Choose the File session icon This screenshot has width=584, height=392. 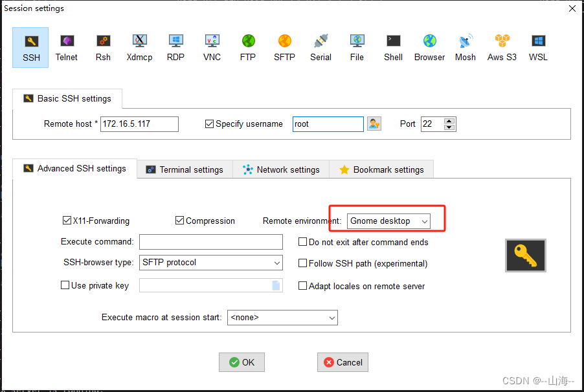[x=357, y=47]
